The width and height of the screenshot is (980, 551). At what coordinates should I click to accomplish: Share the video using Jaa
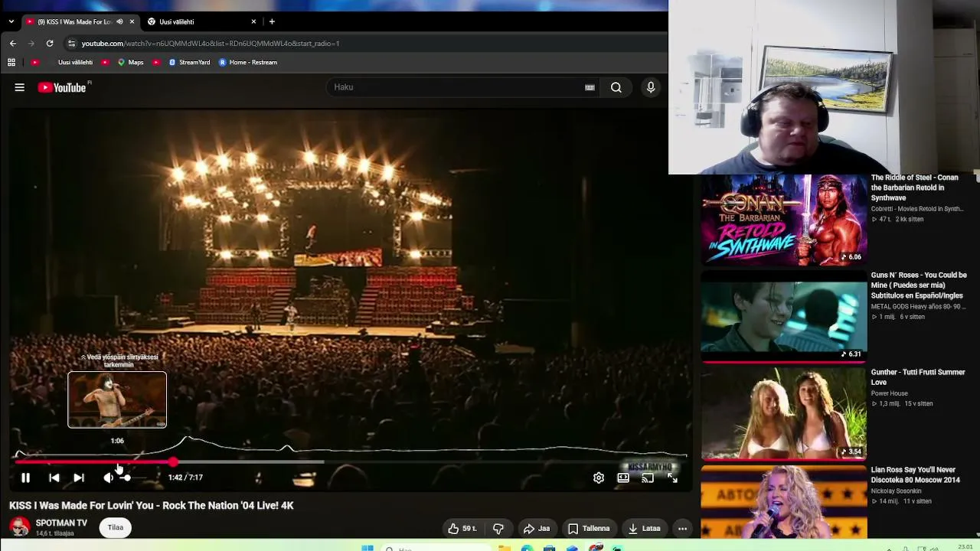[x=536, y=528]
